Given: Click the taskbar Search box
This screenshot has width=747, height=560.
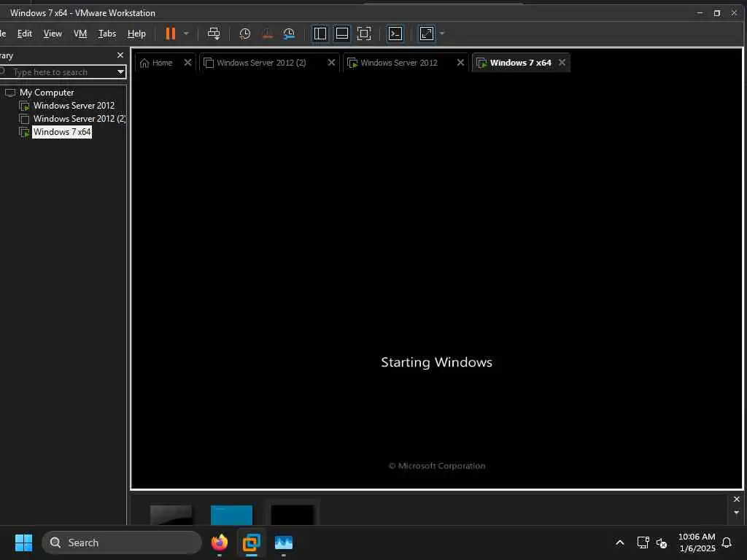Looking at the screenshot, I should coord(122,542).
